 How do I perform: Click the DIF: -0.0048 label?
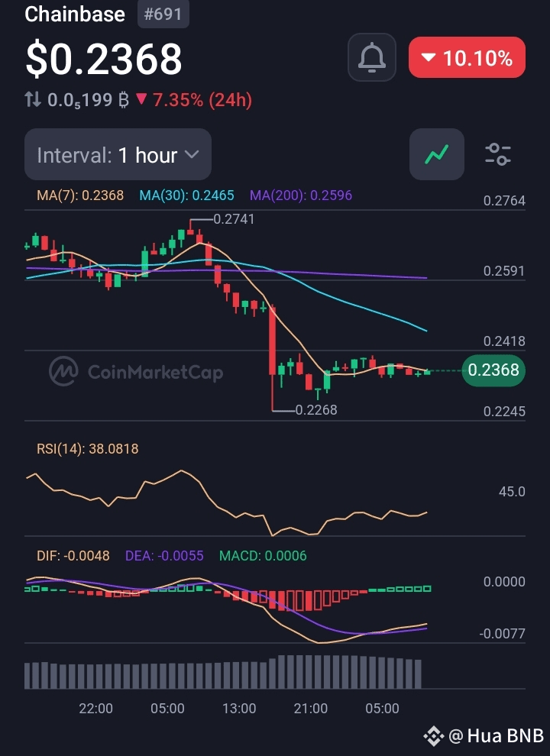pos(73,556)
